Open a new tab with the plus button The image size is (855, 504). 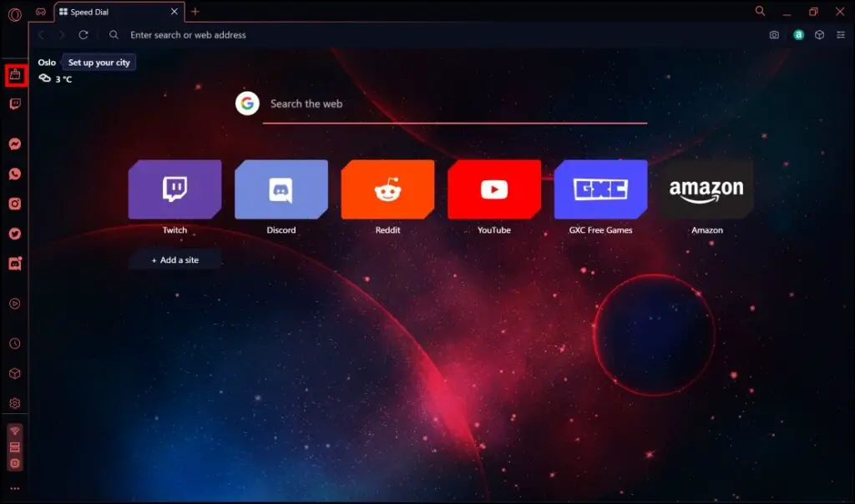tap(195, 12)
